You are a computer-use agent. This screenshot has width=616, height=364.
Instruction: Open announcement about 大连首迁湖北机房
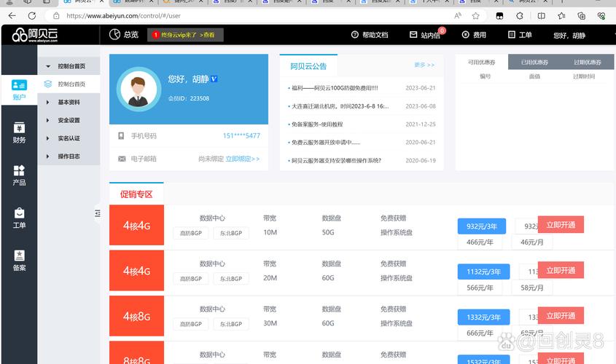click(x=340, y=106)
